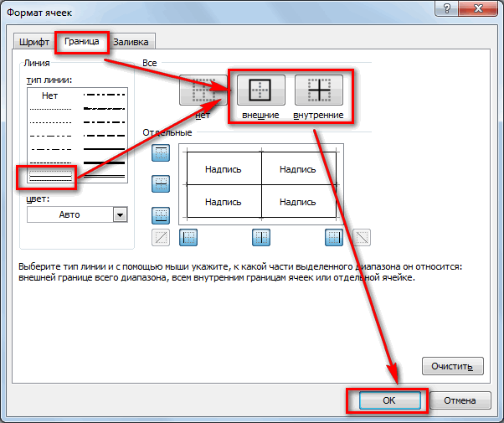This screenshot has height=423, width=504.
Task: Click the 'Авто' color field
Action: click(x=70, y=215)
